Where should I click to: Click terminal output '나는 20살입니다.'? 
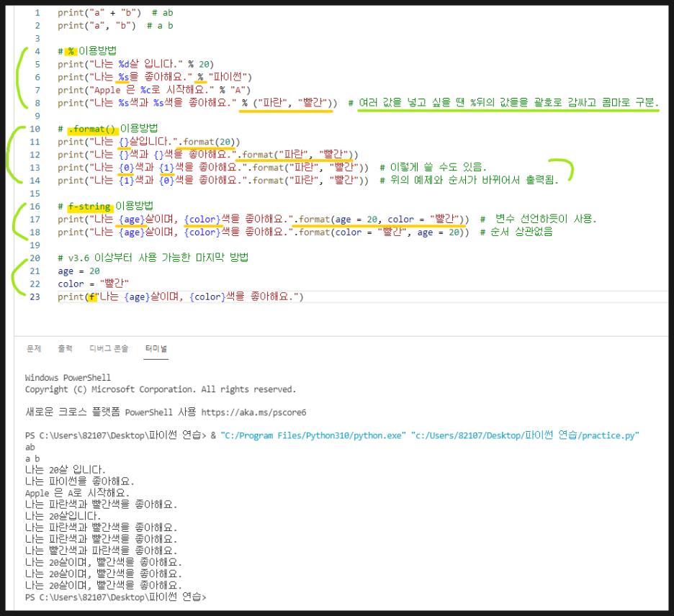click(63, 517)
